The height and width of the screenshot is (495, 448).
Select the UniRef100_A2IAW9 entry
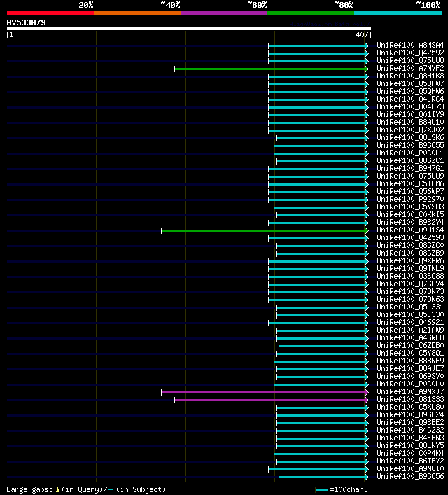tap(410, 330)
